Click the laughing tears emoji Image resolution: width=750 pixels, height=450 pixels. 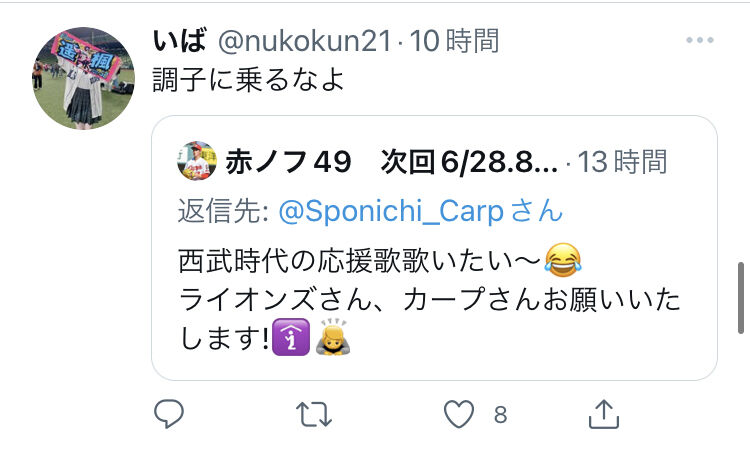click(563, 260)
